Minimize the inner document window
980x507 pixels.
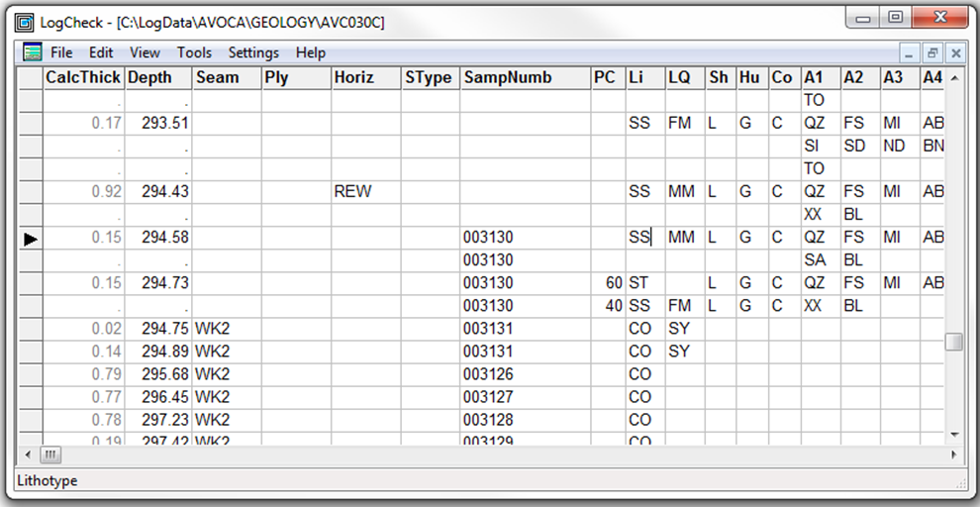coord(909,53)
